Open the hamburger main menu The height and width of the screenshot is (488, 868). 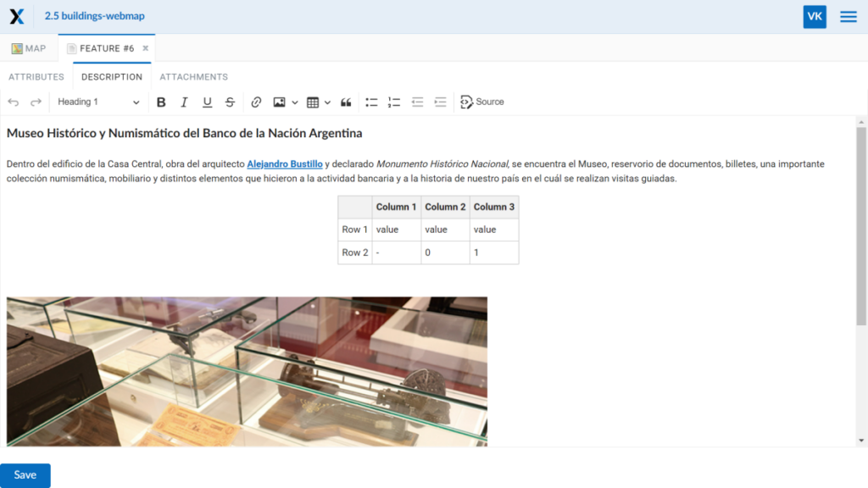[x=848, y=17]
